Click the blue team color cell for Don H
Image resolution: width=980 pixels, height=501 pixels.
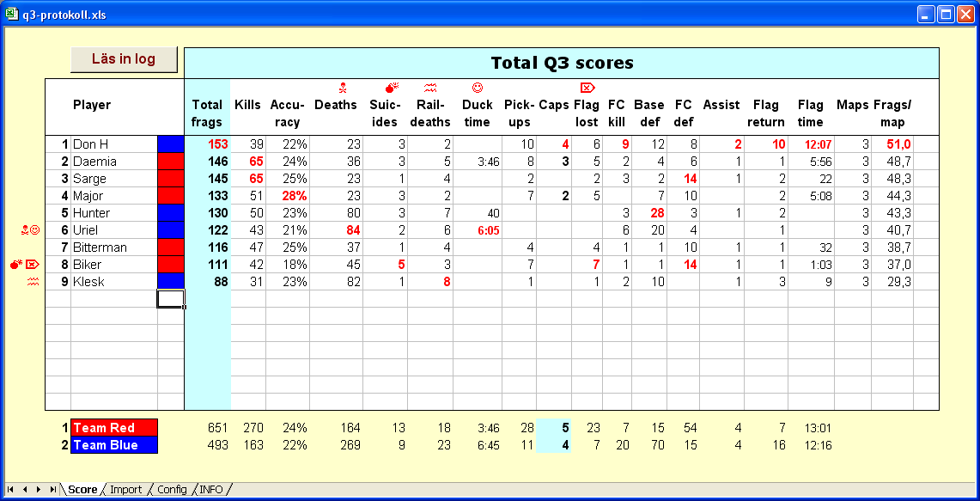[170, 144]
